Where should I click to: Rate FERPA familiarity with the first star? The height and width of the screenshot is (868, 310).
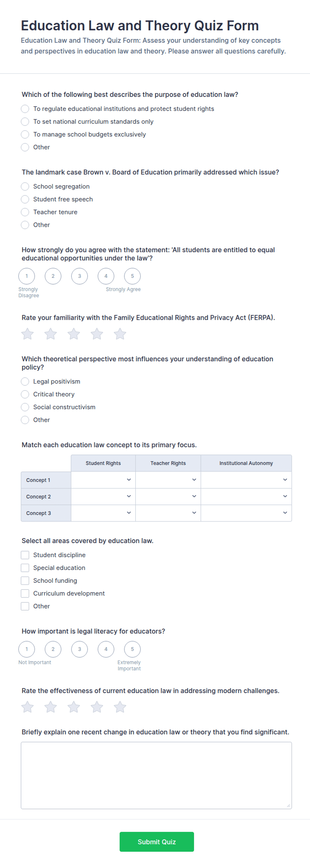point(27,334)
